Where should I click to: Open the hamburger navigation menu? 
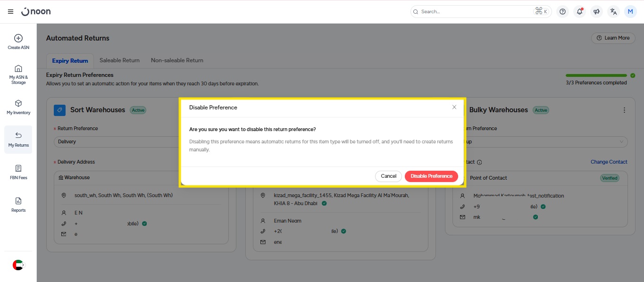click(10, 11)
